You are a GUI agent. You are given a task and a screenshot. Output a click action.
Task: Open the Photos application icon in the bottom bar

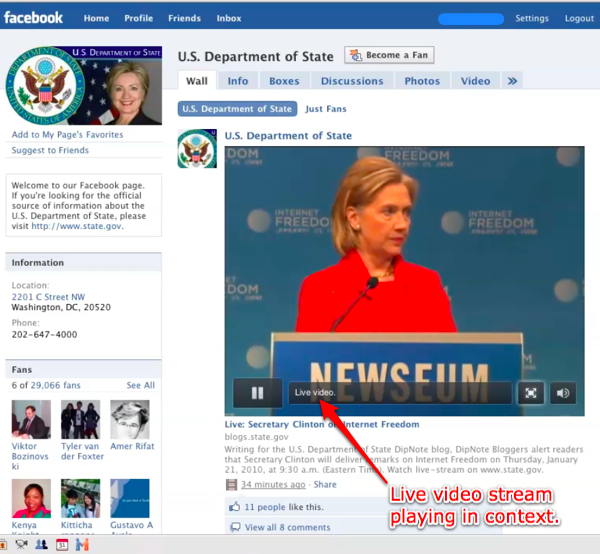3,544
